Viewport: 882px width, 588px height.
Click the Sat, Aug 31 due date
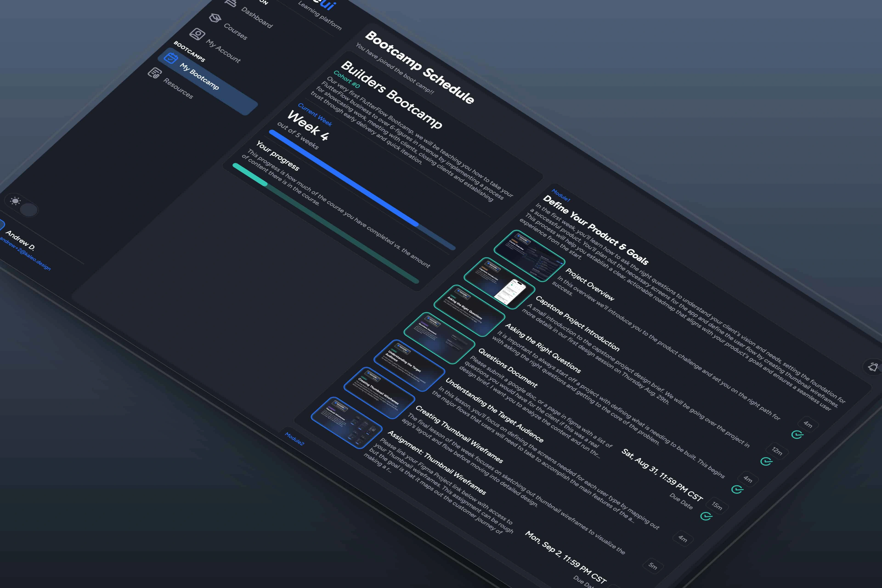point(662,475)
